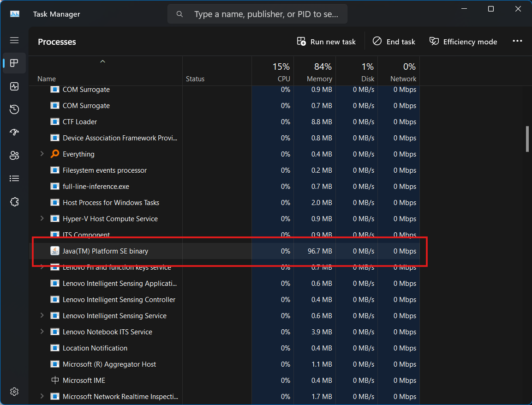Click the Filesystem events processor icon

tap(54, 170)
